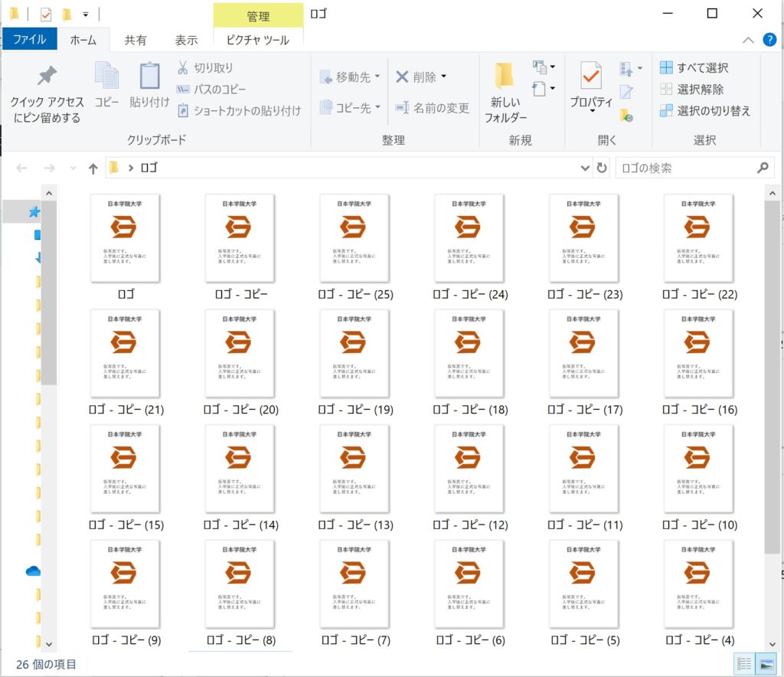Go up one folder level
The image size is (784, 677).
click(93, 168)
